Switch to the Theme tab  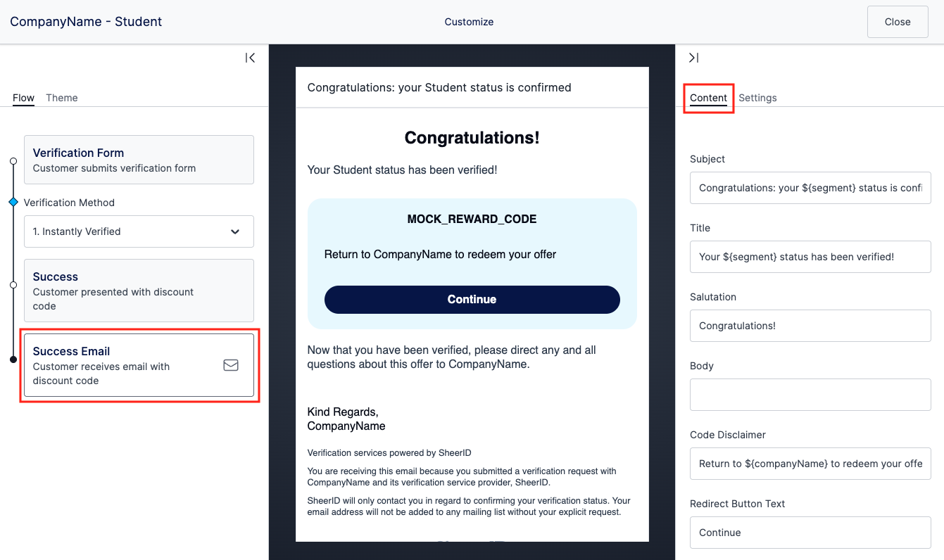pos(62,98)
